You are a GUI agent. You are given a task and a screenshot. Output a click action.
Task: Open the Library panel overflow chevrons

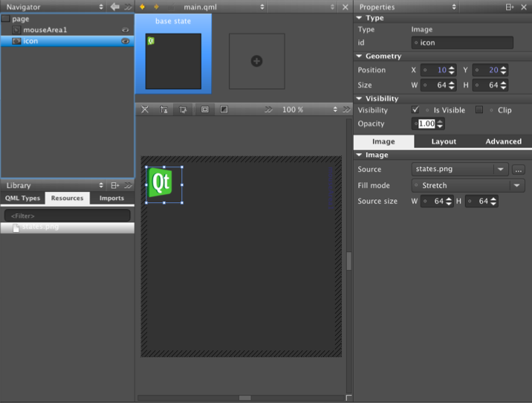[x=128, y=185]
